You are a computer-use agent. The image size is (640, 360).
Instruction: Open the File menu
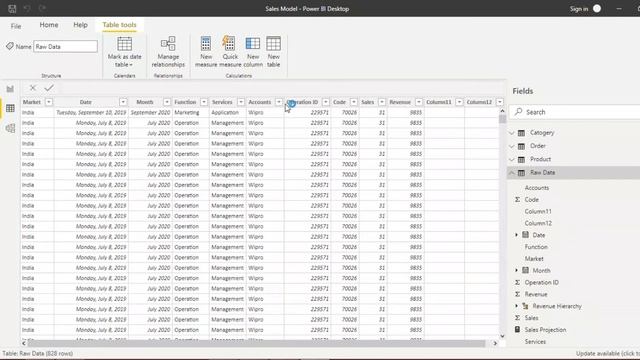pos(16,26)
